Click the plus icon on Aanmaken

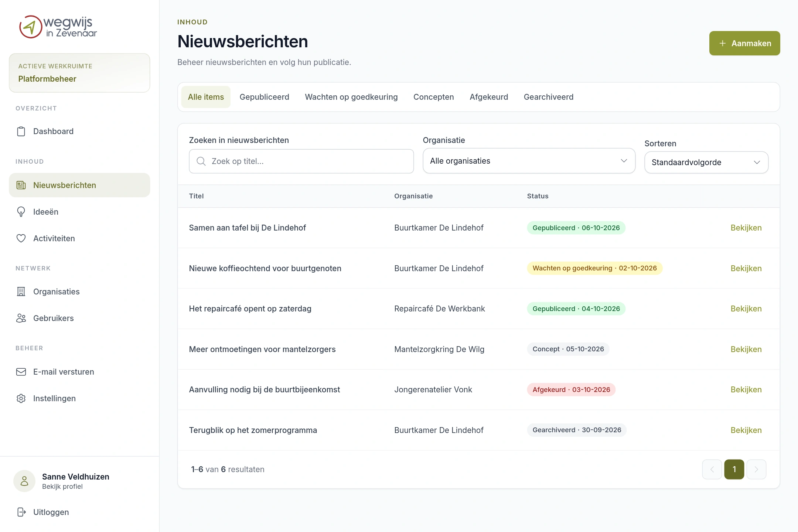tap(723, 43)
